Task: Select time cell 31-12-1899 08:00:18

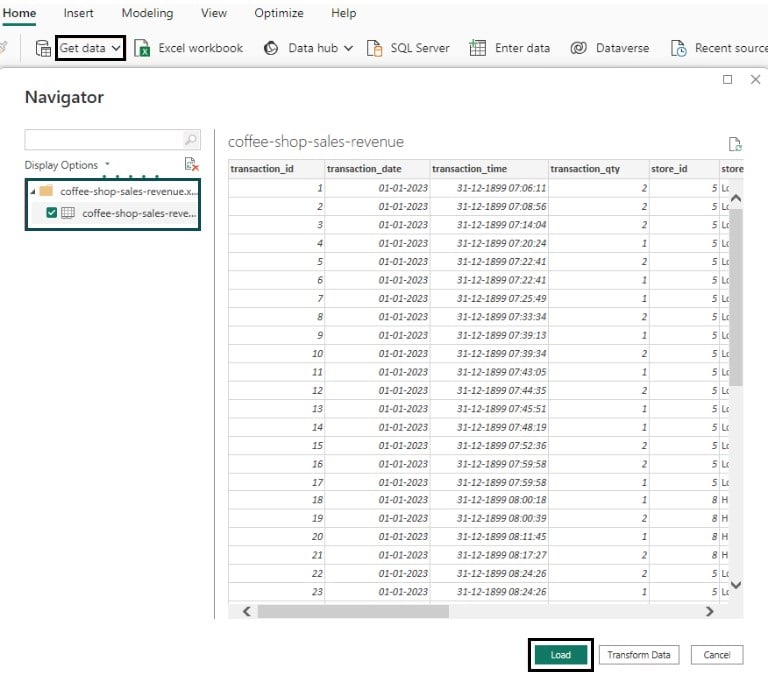Action: click(489, 500)
